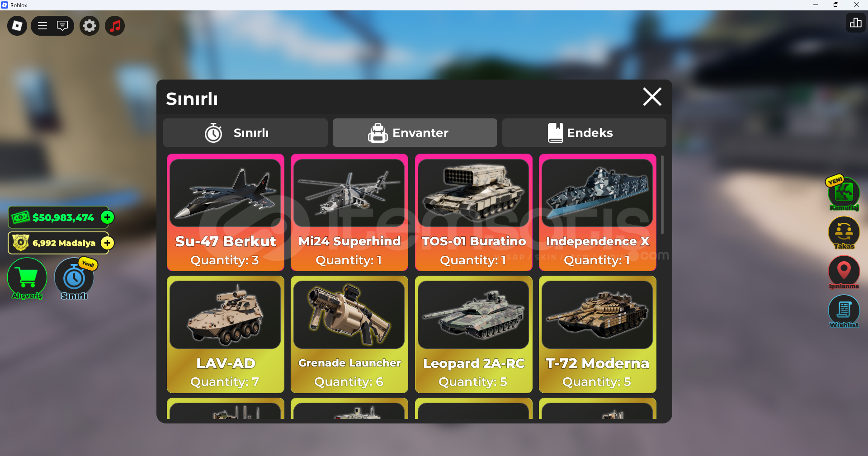The image size is (868, 456).
Task: Open the Alışveriş shopping cart
Action: pos(27,278)
